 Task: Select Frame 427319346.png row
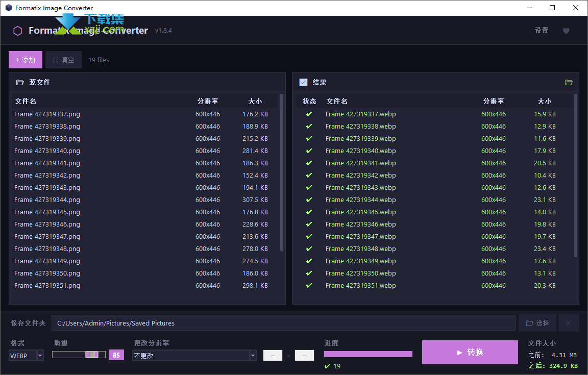tap(145, 224)
